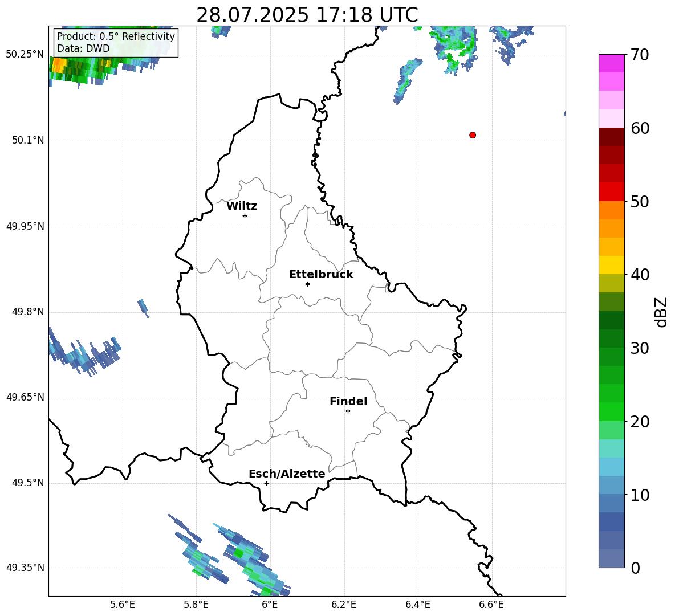Viewport: 675px width, 616px height.
Task: Click the Findel station label
Action: (348, 401)
